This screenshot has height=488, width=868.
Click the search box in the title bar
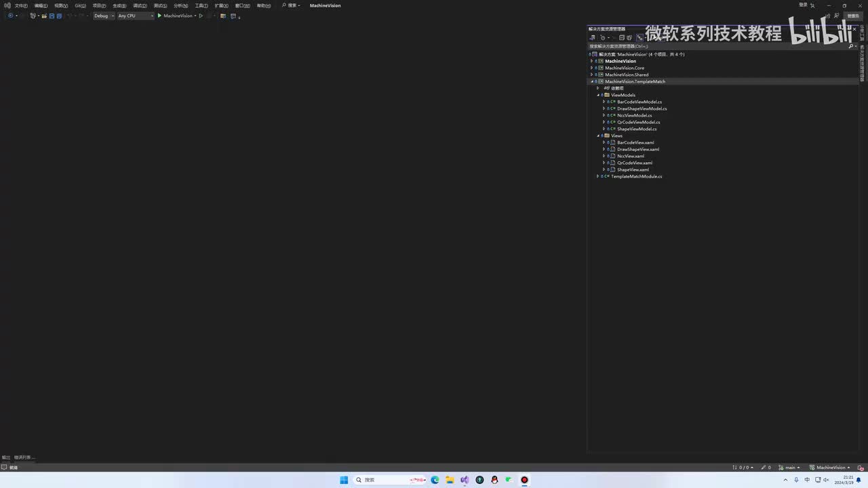292,5
